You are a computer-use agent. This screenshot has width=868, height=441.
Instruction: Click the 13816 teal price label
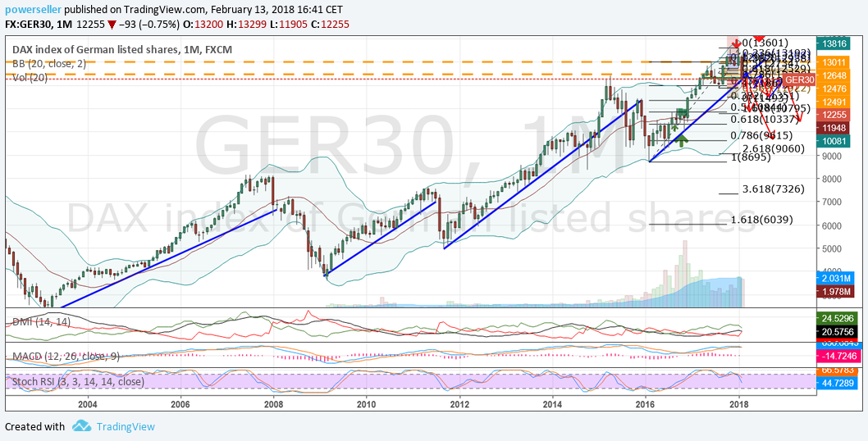(x=833, y=44)
